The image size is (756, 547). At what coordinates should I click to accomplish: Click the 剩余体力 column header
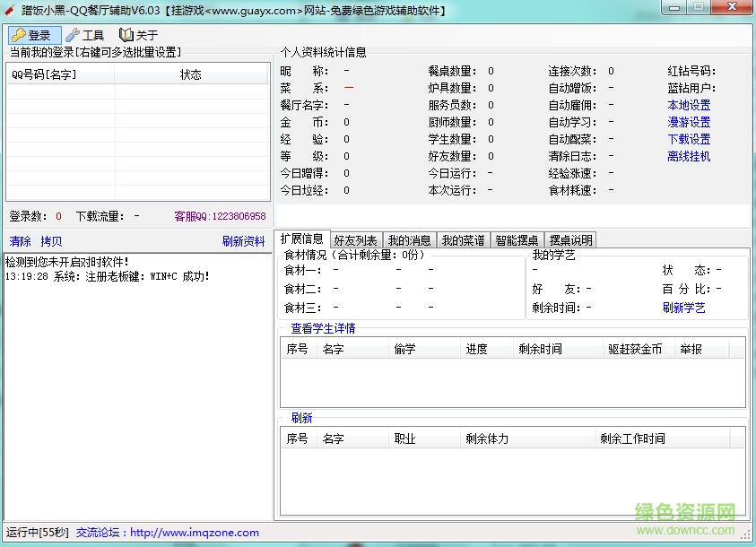[x=487, y=438]
